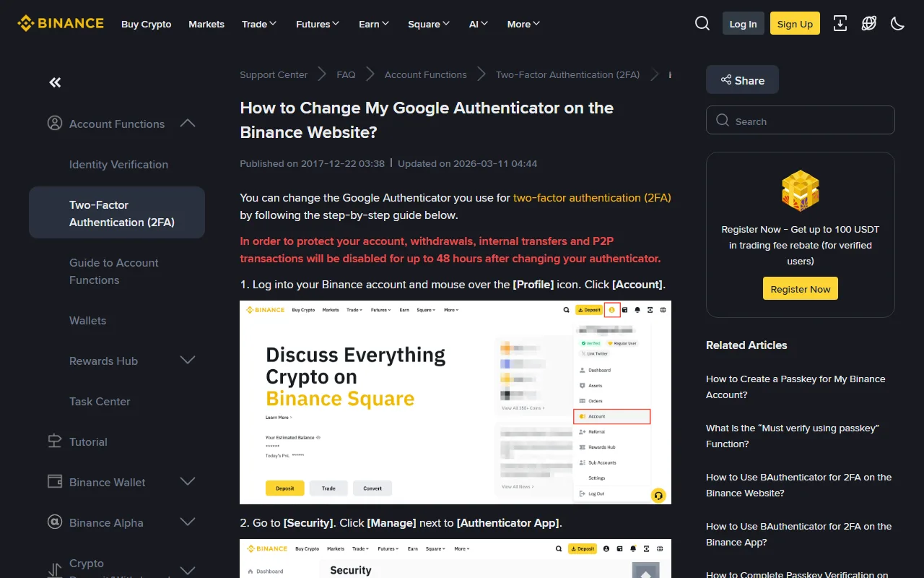Open the Square dropdown menu
Image resolution: width=924 pixels, height=578 pixels.
coord(429,24)
